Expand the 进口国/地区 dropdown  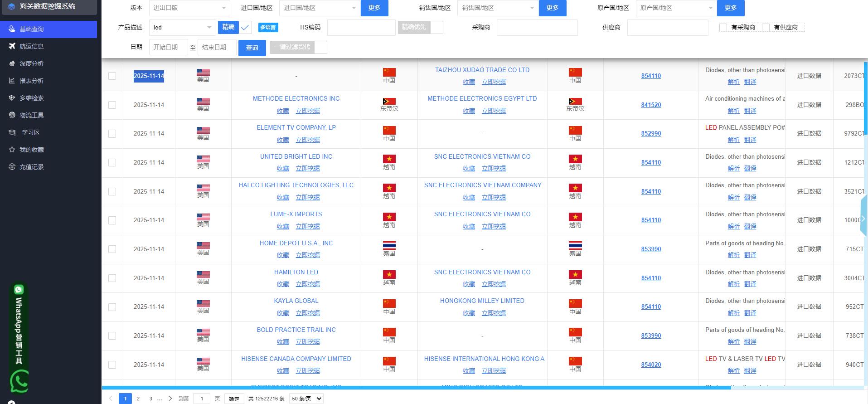pyautogui.click(x=320, y=8)
